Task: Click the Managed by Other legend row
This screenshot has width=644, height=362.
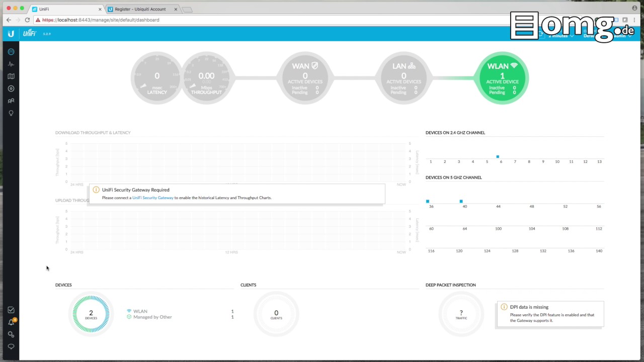Action: (x=180, y=317)
